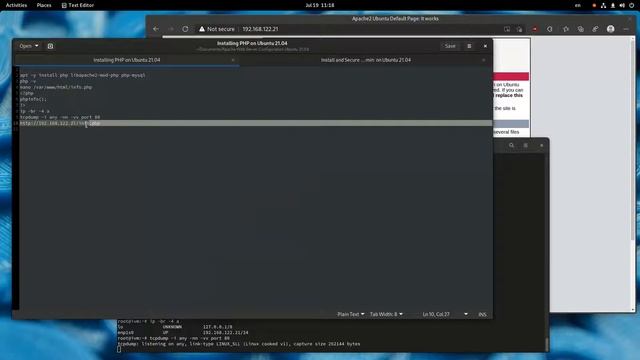This screenshot has width=640, height=360.
Task: Click the browser back arrow
Action: [156, 29]
